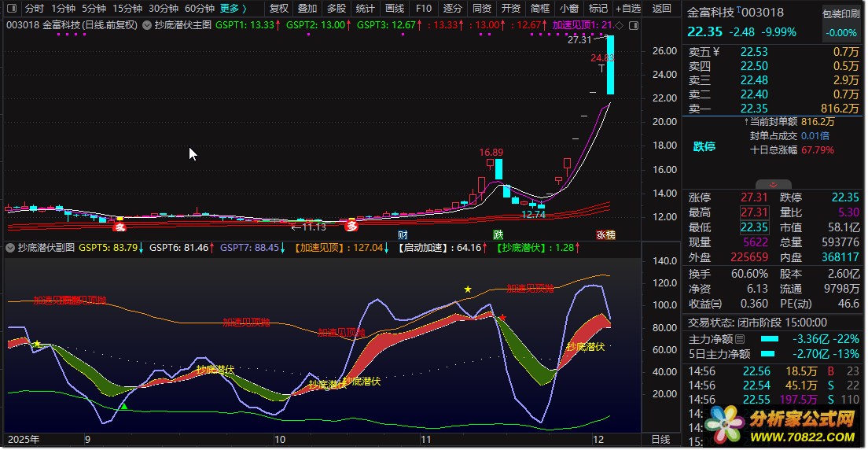Click the yellow star on the sub-chart orange line
This screenshot has width=868, height=450.
click(x=468, y=290)
